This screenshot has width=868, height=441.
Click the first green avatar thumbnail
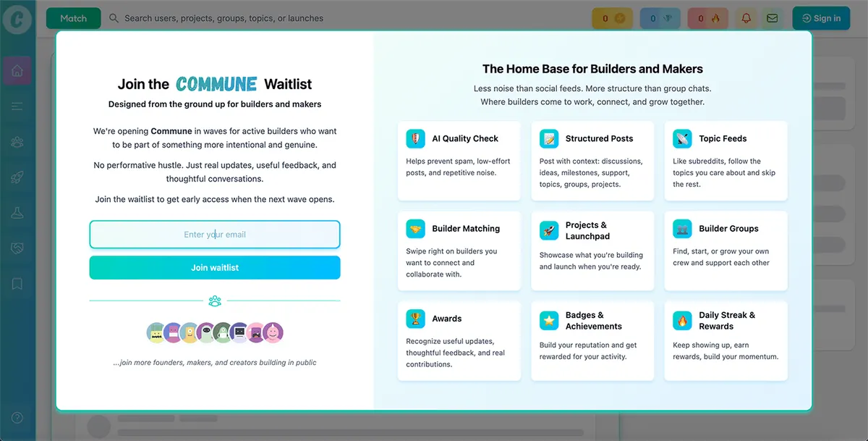pyautogui.click(x=157, y=333)
